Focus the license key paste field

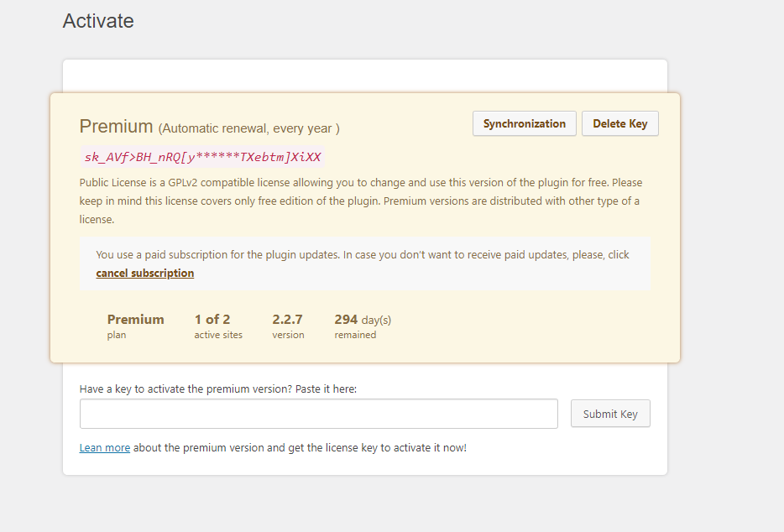318,414
